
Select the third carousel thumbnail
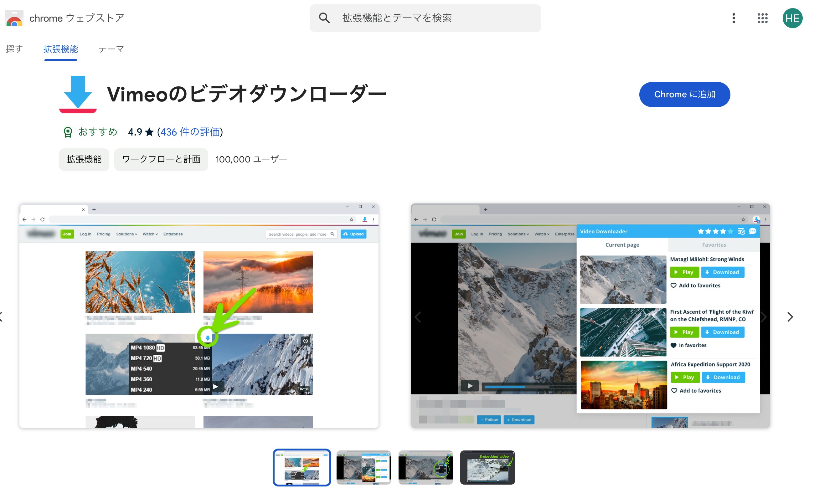pos(425,467)
